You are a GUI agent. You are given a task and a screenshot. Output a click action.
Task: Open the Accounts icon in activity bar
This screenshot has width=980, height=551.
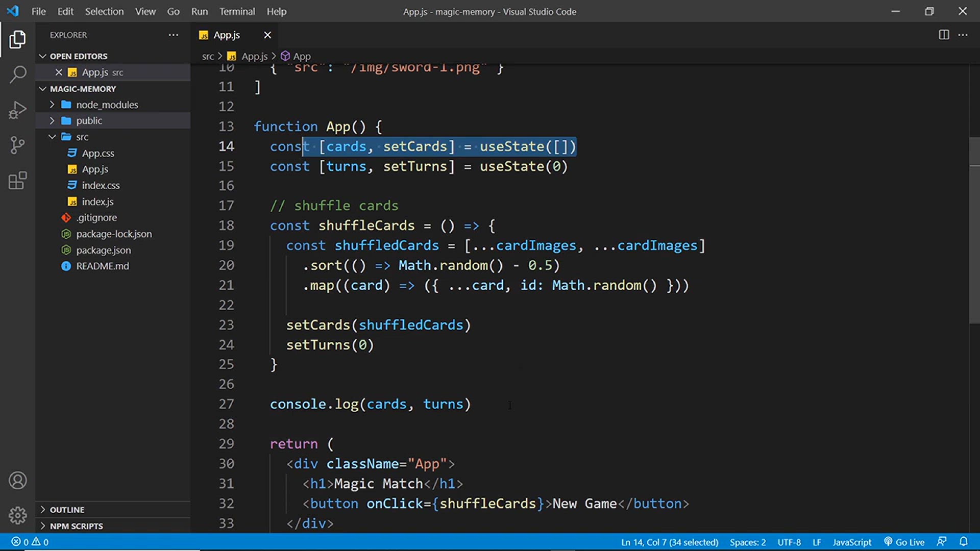pos(17,481)
